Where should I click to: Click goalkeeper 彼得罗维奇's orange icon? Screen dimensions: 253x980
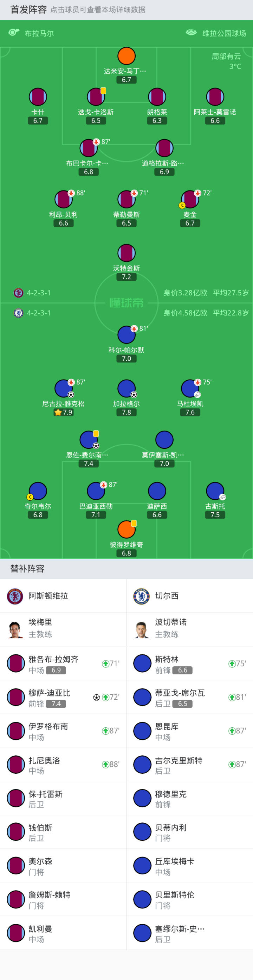coord(126,529)
